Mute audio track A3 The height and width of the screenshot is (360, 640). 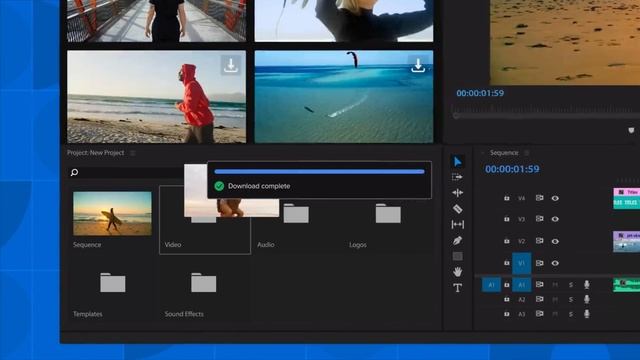pos(555,313)
